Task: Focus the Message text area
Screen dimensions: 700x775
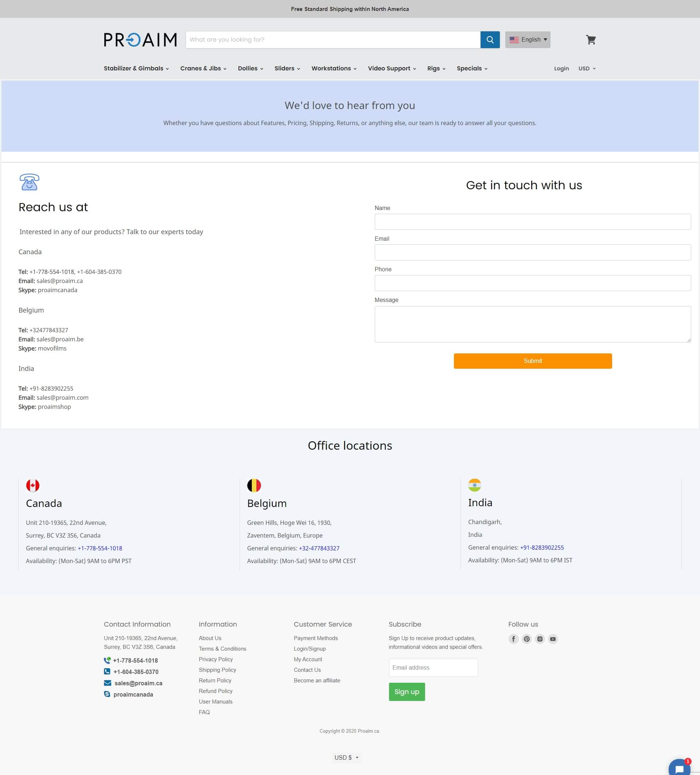Action: pyautogui.click(x=533, y=324)
